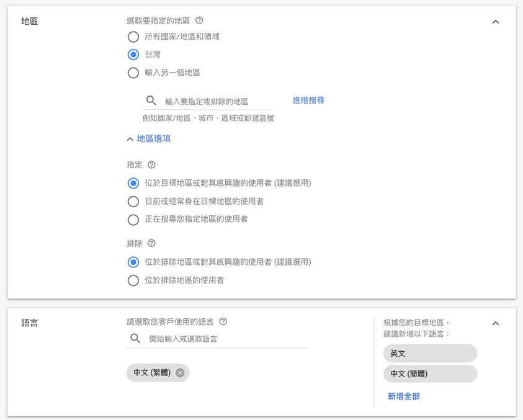Open help icon next to 排除
This screenshot has width=523, height=420.
coord(151,243)
